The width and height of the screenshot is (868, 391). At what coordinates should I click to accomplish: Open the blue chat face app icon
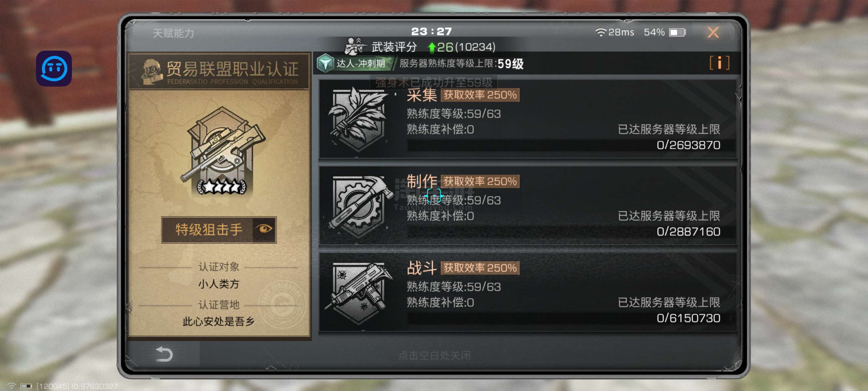54,69
